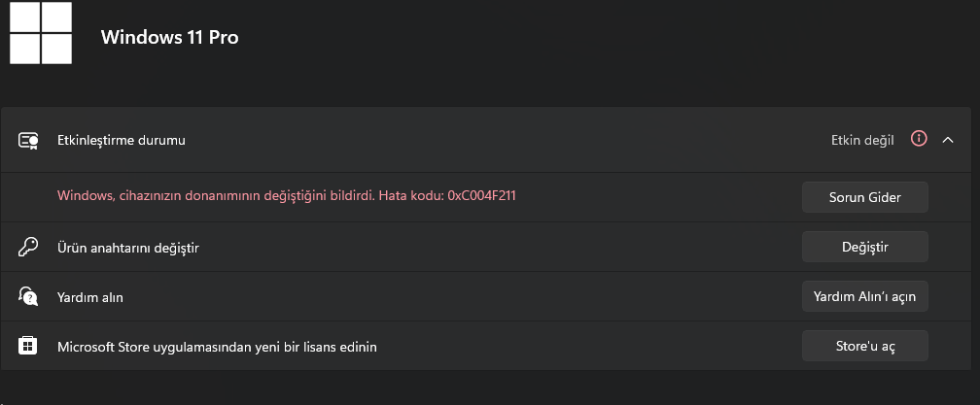Click the Microsoft Store bag icon
The image size is (980, 405).
(x=28, y=346)
